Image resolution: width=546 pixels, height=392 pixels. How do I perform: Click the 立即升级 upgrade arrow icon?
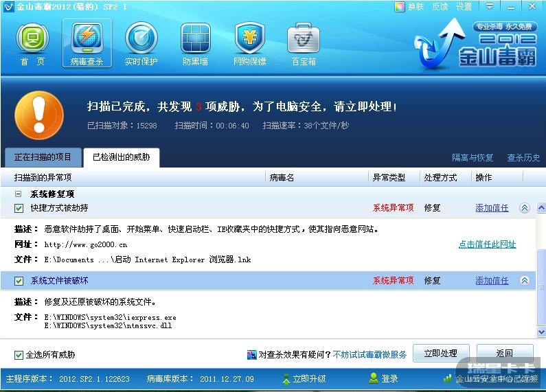pyautogui.click(x=286, y=379)
